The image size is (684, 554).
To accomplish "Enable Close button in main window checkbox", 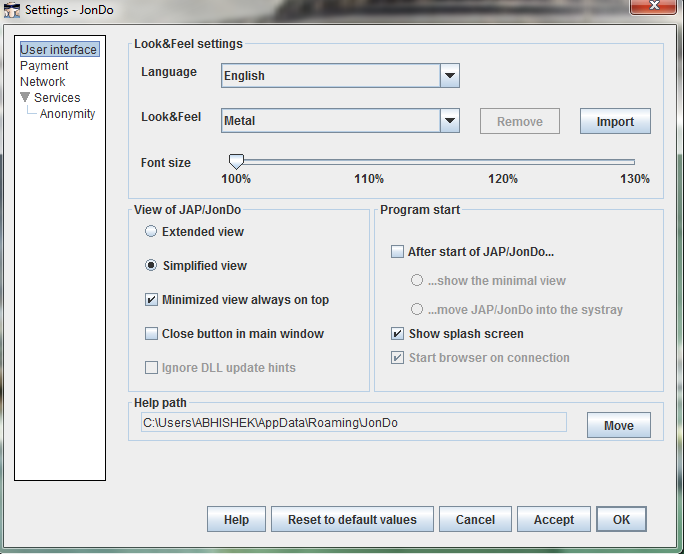I will click(x=151, y=334).
